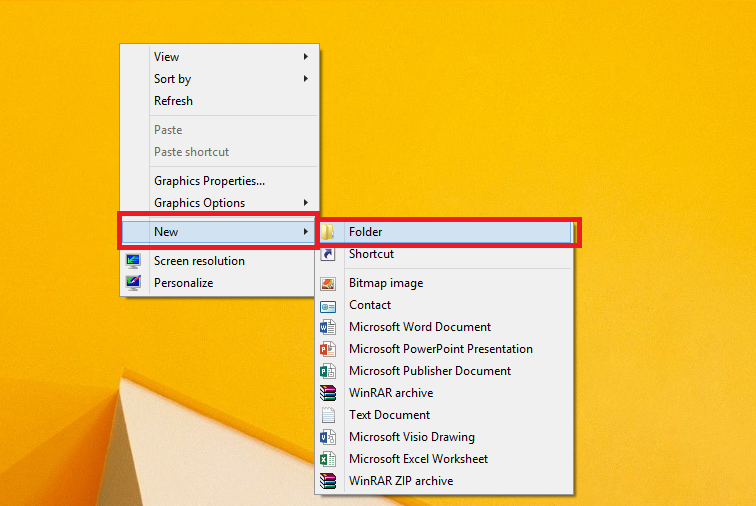
Task: Create a new Microsoft Excel Worksheet
Action: 445,459
